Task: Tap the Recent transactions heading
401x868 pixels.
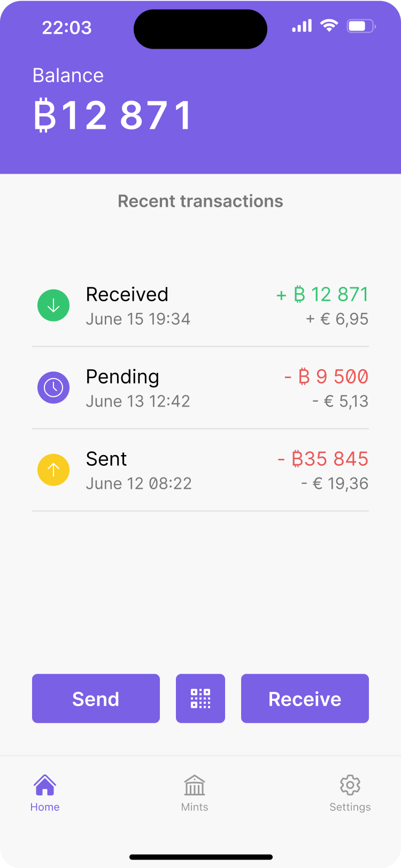Action: click(200, 201)
